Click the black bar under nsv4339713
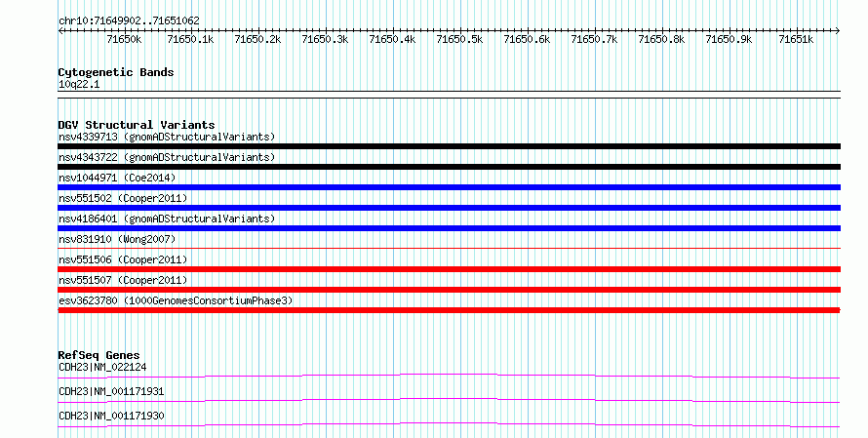Image resolution: width=868 pixels, height=438 pixels. click(x=449, y=146)
